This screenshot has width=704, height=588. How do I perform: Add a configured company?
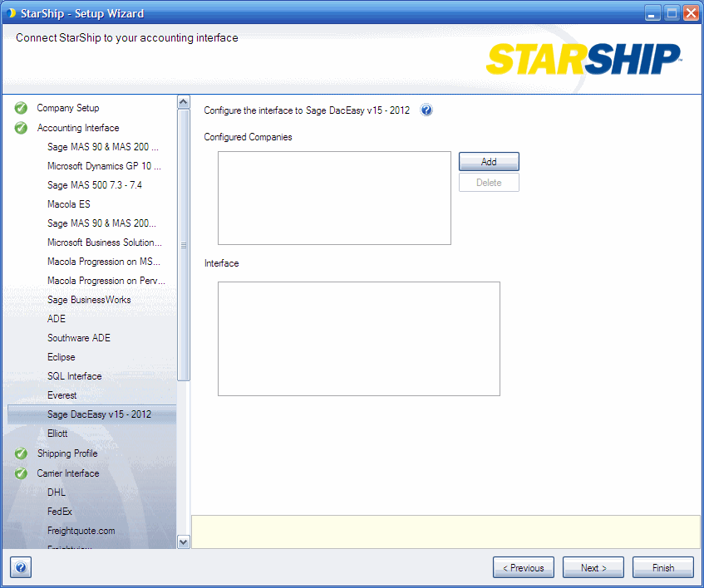pos(489,161)
